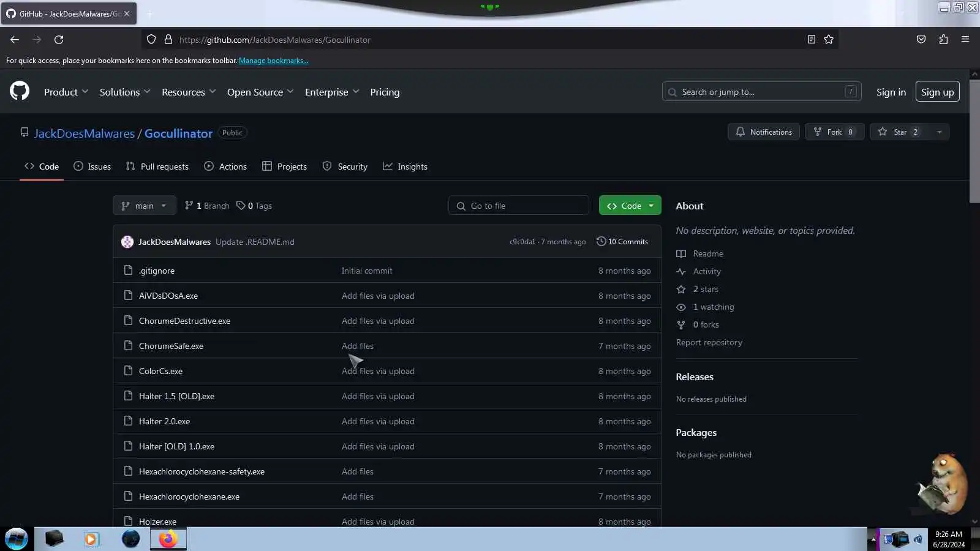Viewport: 980px width, 551px height.
Task: Open the JackDoesMalwares owner link
Action: click(85, 133)
